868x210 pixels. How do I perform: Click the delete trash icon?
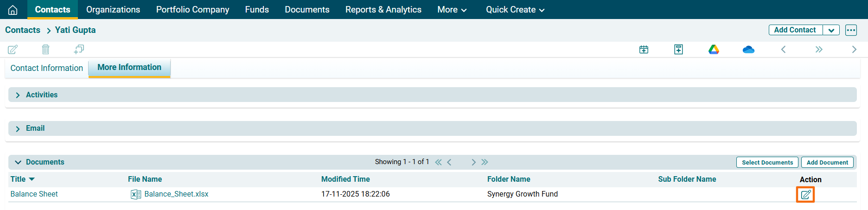(45, 49)
